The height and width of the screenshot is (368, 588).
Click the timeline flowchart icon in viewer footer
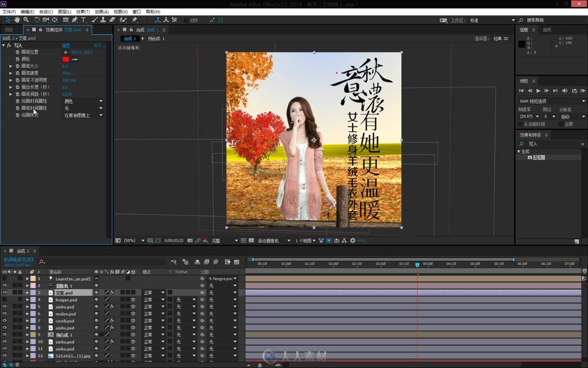click(344, 241)
